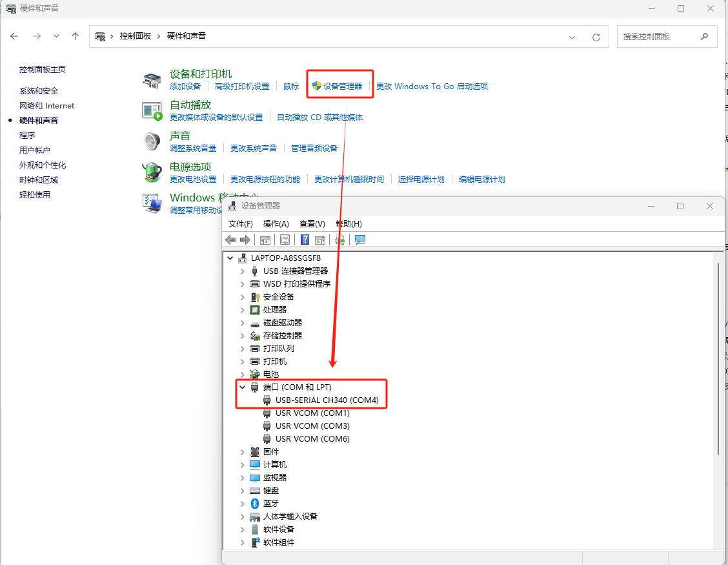Click the 键盘 keyboard icon in device tree
The height and width of the screenshot is (565, 728).
click(255, 491)
